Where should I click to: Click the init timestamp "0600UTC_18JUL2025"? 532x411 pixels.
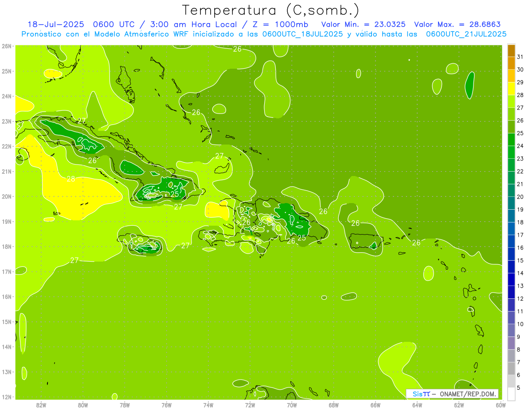[302, 34]
